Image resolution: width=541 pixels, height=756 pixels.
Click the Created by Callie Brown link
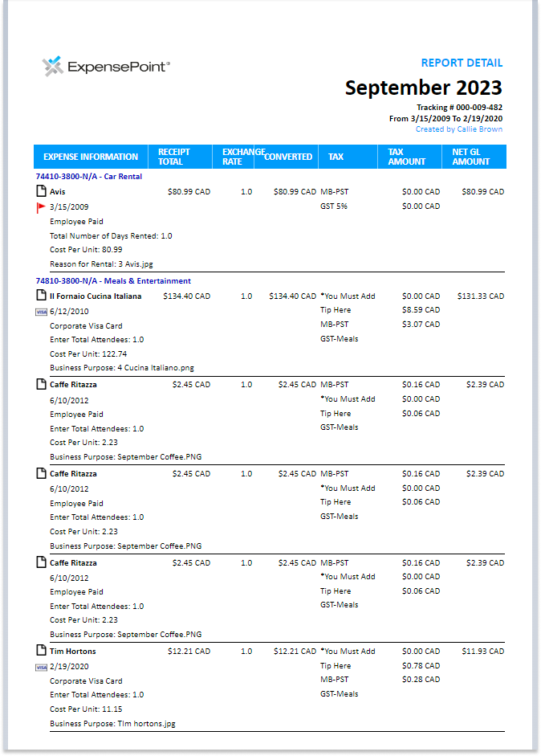pos(458,129)
